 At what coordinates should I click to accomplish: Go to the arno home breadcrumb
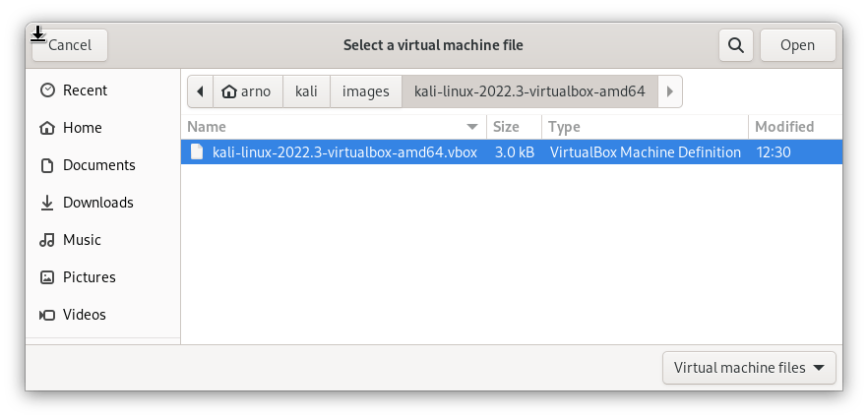click(x=246, y=91)
